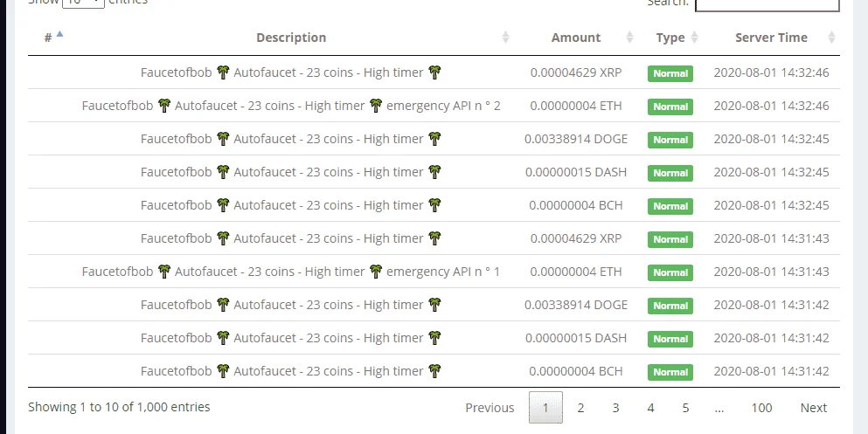The image size is (868, 434).
Task: Sort table by Server Time column
Action: pyautogui.click(x=831, y=38)
